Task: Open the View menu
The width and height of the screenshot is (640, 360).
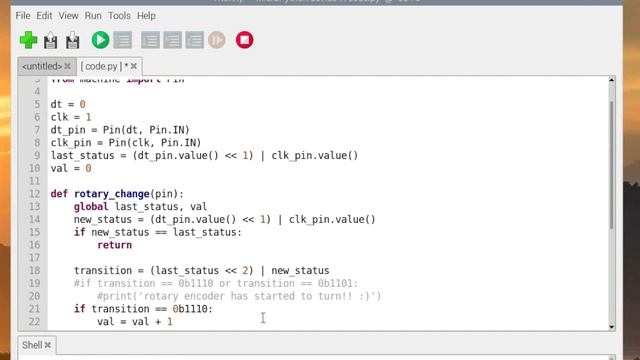Action: pyautogui.click(x=68, y=16)
